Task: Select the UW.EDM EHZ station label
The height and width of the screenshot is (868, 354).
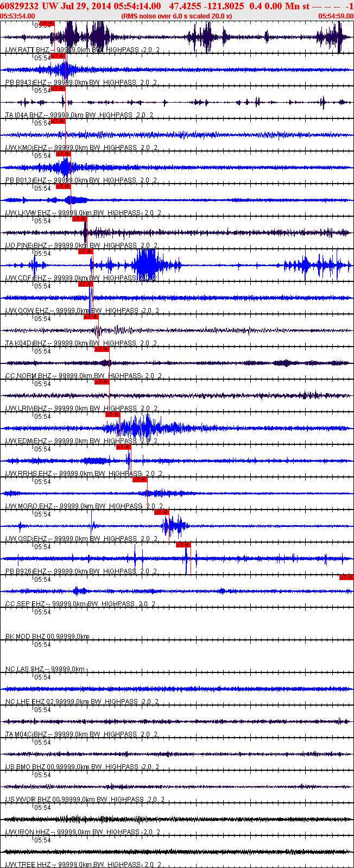Action: pos(82,441)
